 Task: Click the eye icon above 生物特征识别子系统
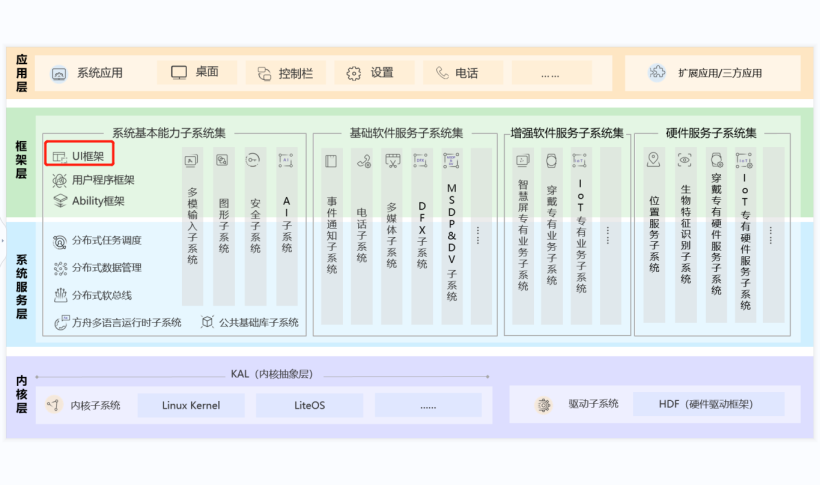point(685,160)
